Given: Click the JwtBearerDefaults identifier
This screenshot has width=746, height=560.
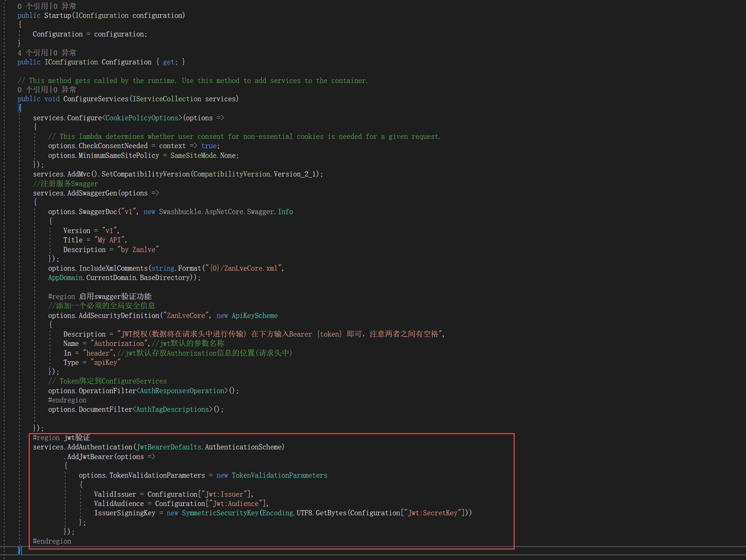Looking at the screenshot, I should (169, 447).
